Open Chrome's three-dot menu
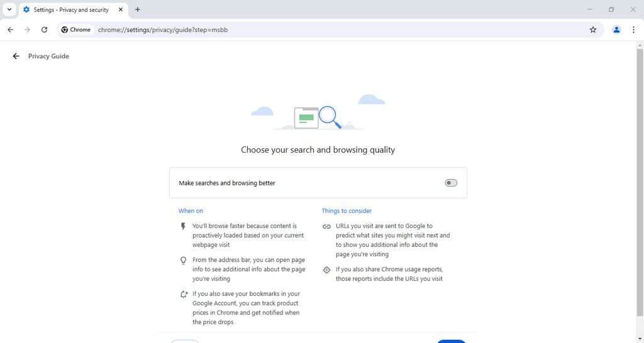This screenshot has width=644, height=343. [633, 30]
